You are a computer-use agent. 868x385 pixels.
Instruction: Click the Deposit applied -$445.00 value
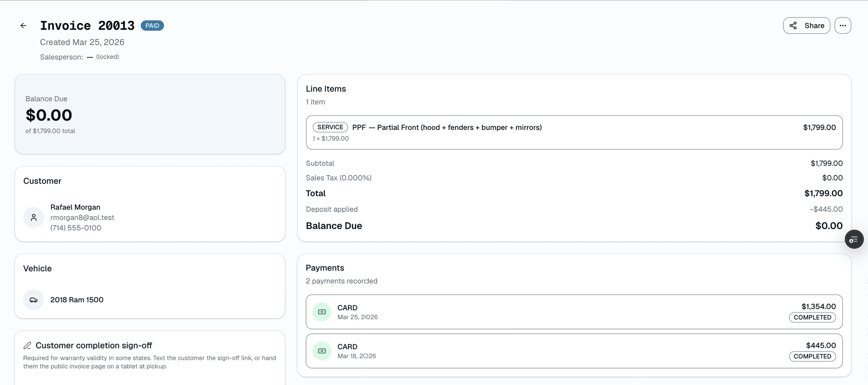coord(826,209)
